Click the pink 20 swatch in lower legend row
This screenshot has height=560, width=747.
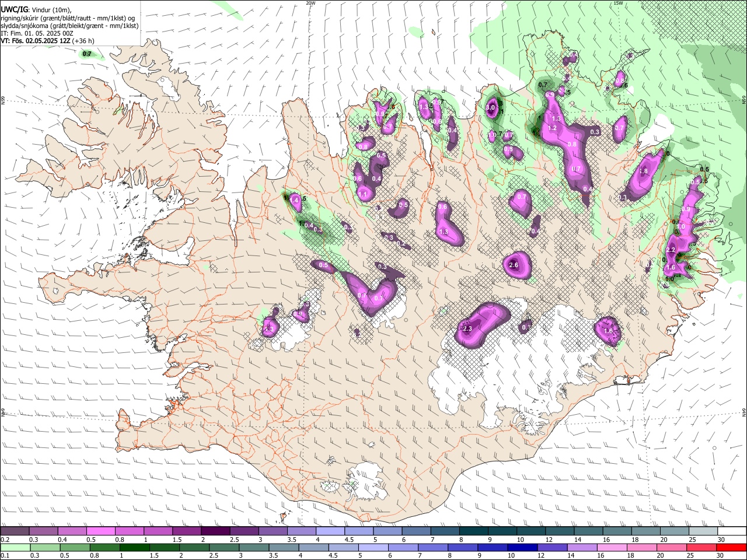[672, 547]
